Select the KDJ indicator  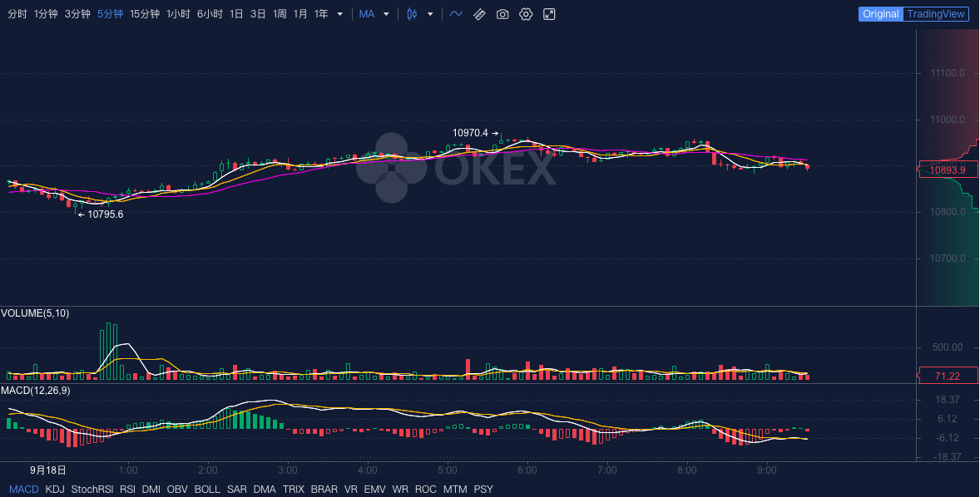click(55, 490)
